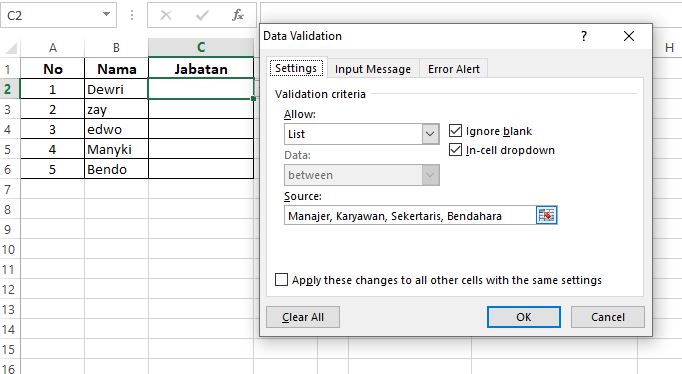This screenshot has height=374, width=682.
Task: Enable Apply these changes to all other cells
Action: click(x=281, y=280)
